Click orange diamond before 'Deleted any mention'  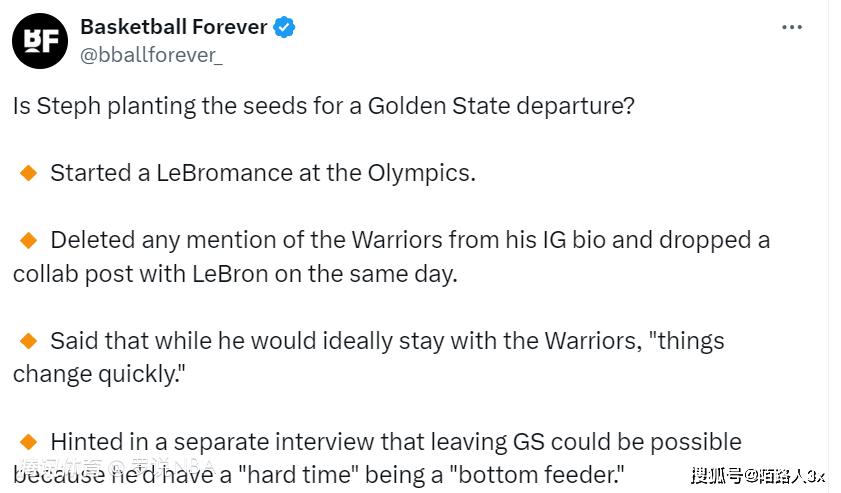coord(28,240)
